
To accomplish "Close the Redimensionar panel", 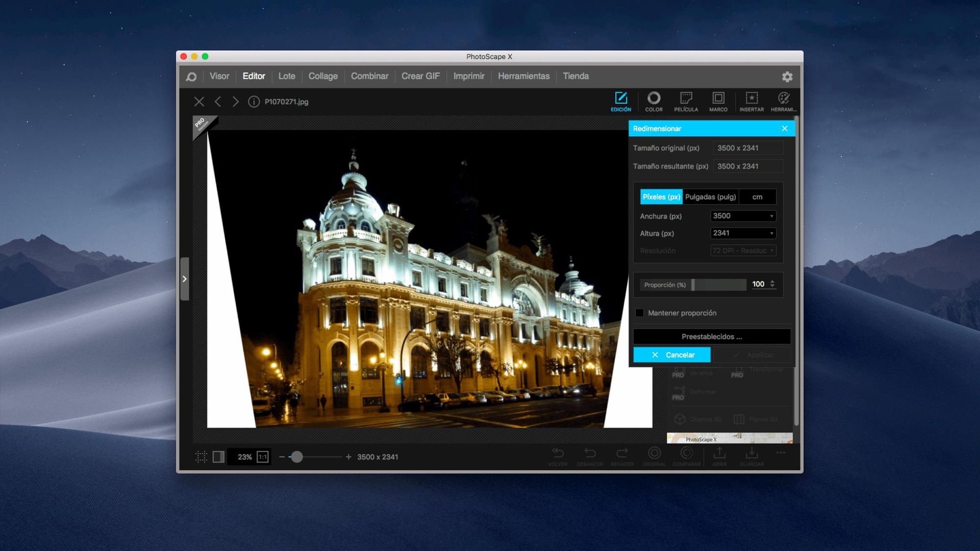I will [x=784, y=128].
